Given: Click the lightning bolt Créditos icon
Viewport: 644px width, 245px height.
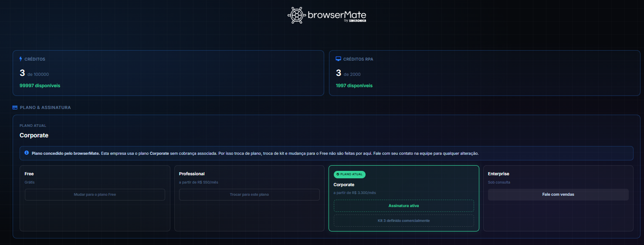Looking at the screenshot, I should click(21, 59).
